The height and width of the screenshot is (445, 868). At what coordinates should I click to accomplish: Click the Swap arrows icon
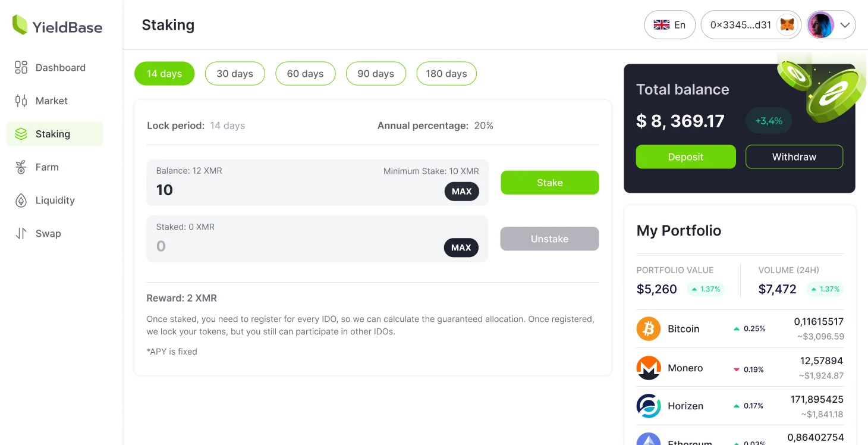[x=21, y=234]
